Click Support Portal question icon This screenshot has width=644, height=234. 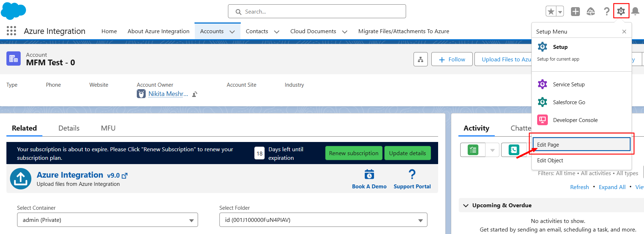click(412, 174)
